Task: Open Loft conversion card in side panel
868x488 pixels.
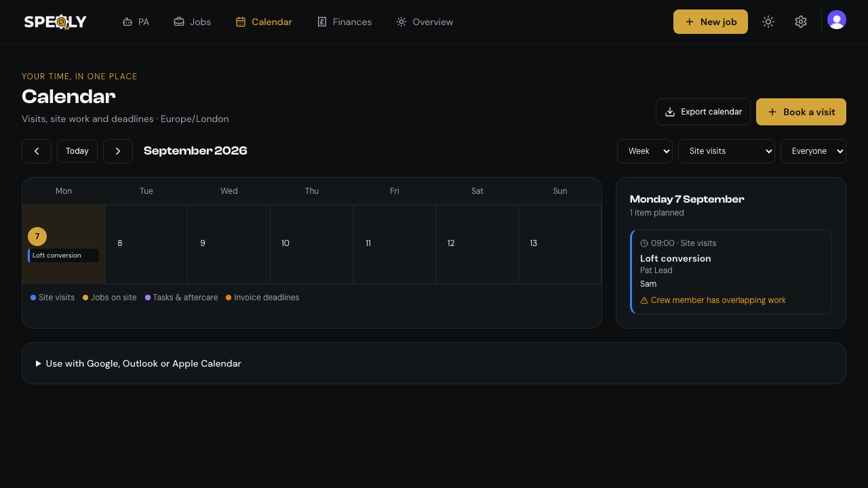Action: (x=731, y=272)
